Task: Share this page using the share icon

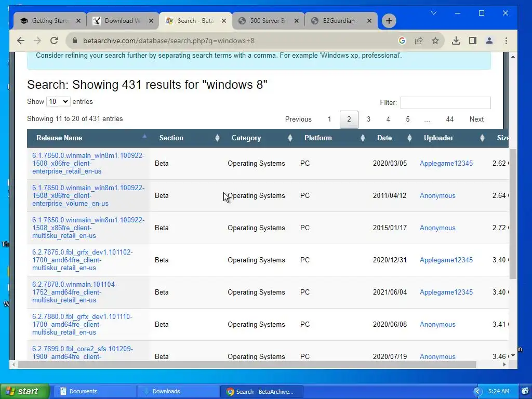Action: (x=419, y=41)
